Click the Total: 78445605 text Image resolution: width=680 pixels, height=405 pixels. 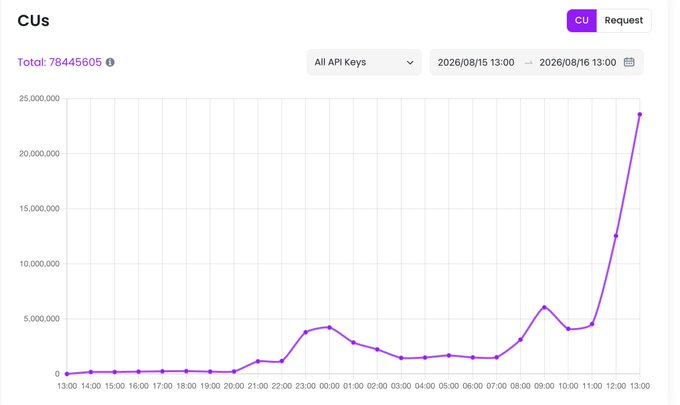pyautogui.click(x=59, y=62)
